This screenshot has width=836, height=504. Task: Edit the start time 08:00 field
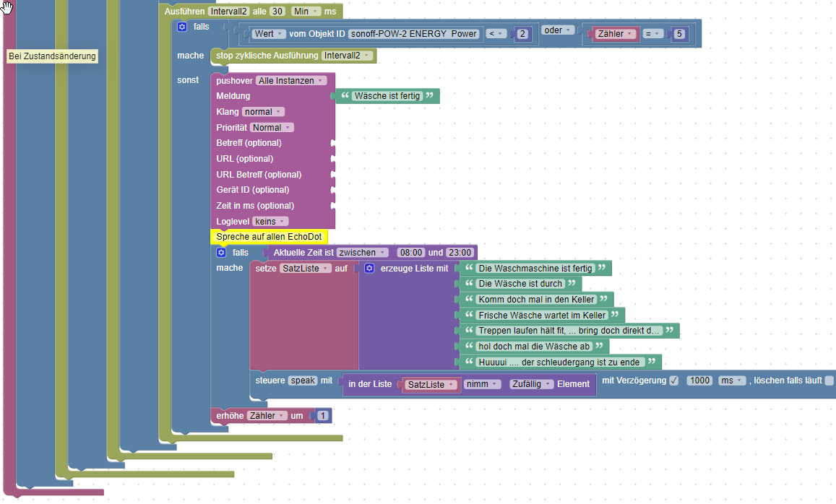[410, 253]
